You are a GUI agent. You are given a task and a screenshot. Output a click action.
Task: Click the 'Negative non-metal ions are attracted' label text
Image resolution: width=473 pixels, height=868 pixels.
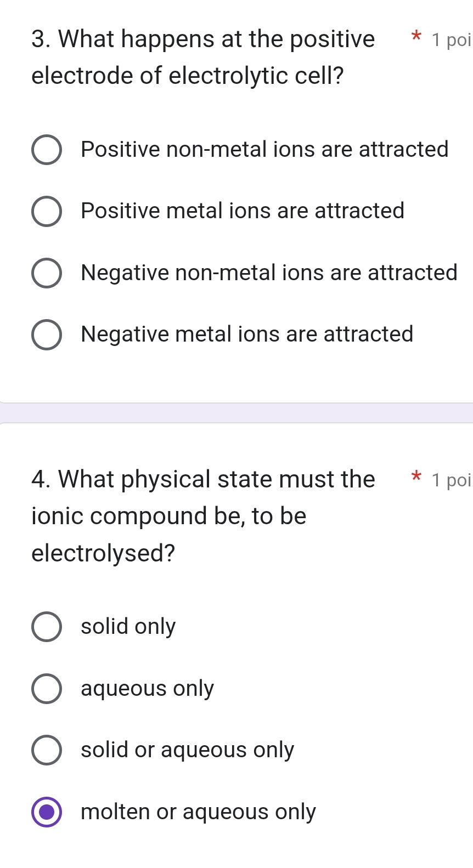[269, 273]
